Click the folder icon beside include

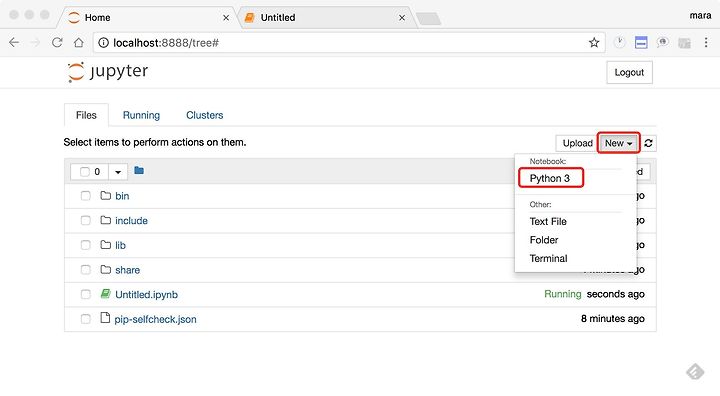click(x=106, y=220)
